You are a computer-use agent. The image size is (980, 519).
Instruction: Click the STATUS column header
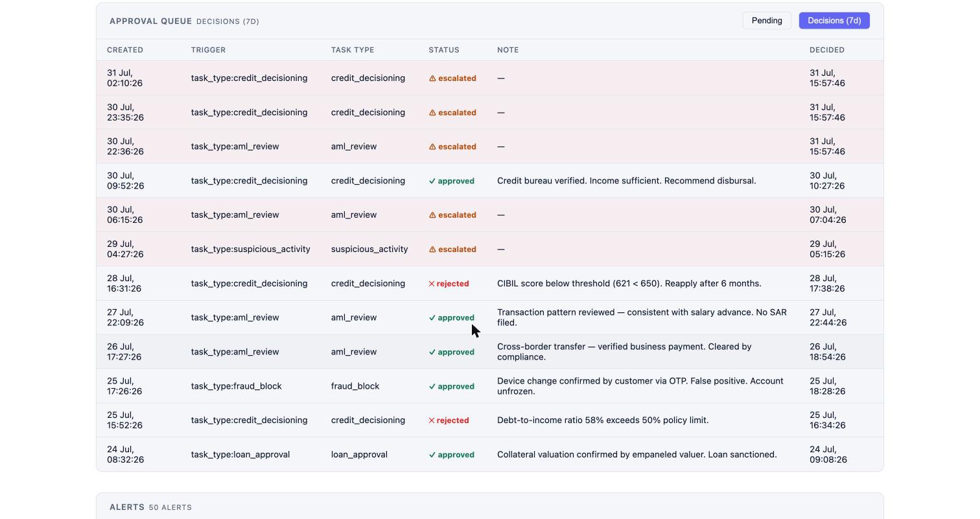pyautogui.click(x=444, y=50)
